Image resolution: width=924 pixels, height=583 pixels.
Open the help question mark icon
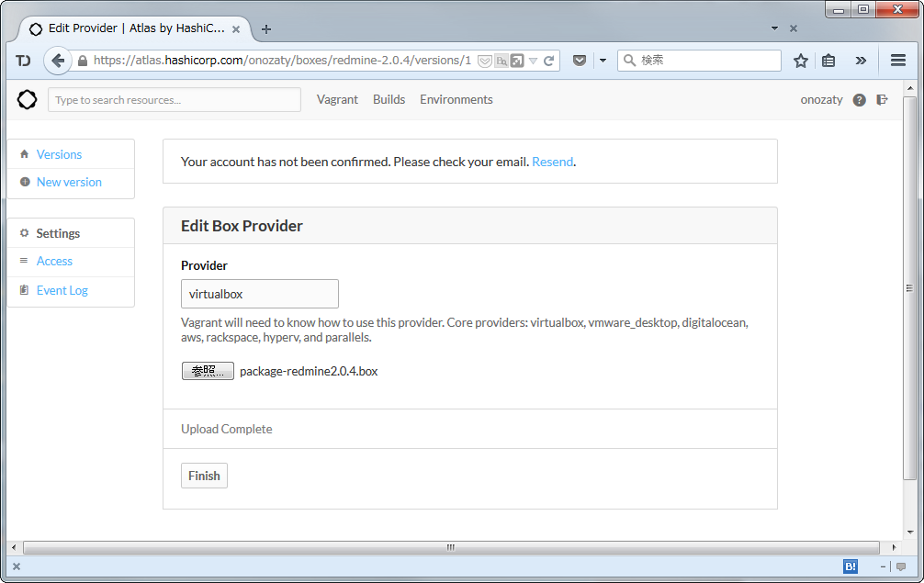click(x=859, y=100)
